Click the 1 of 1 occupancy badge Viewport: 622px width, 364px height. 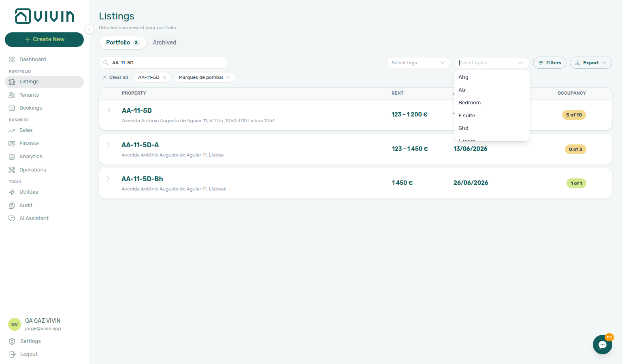pos(576,183)
